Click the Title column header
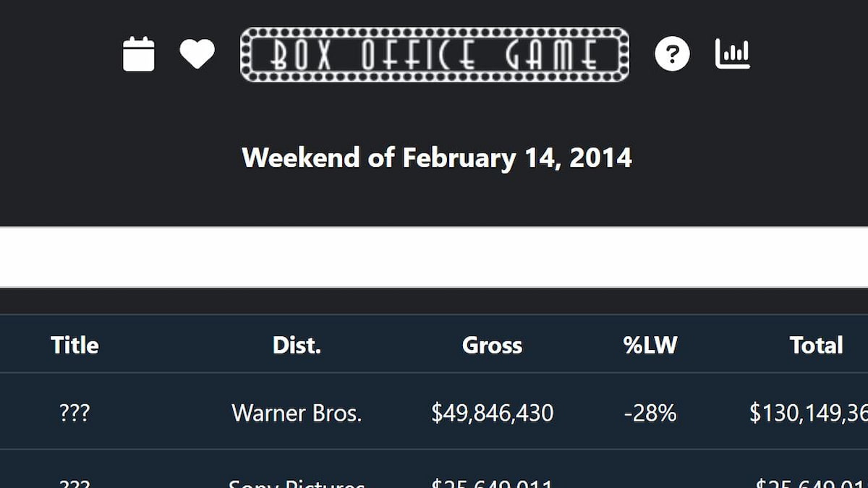 click(75, 345)
